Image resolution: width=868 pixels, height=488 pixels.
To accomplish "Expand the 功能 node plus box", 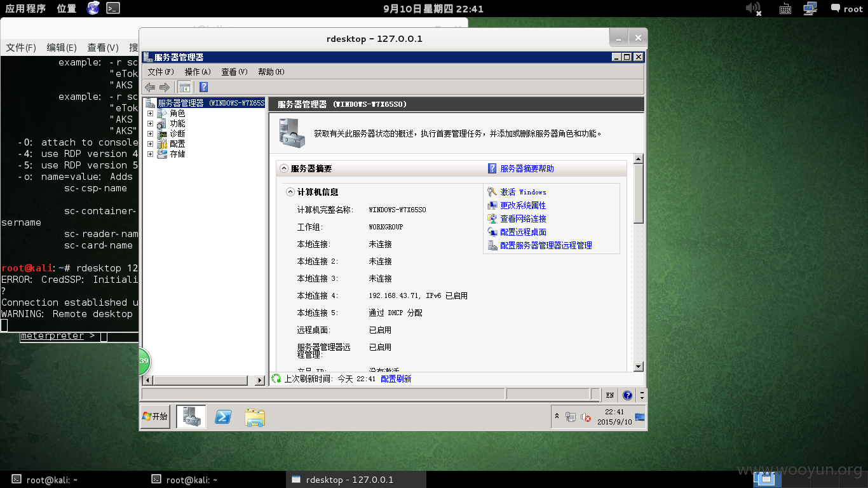I will (151, 123).
